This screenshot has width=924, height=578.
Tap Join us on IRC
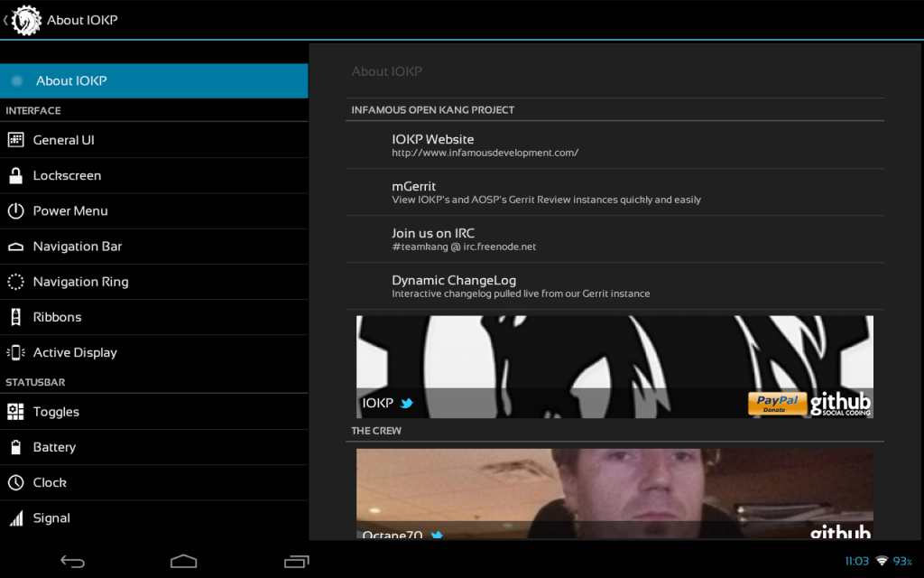(614, 238)
